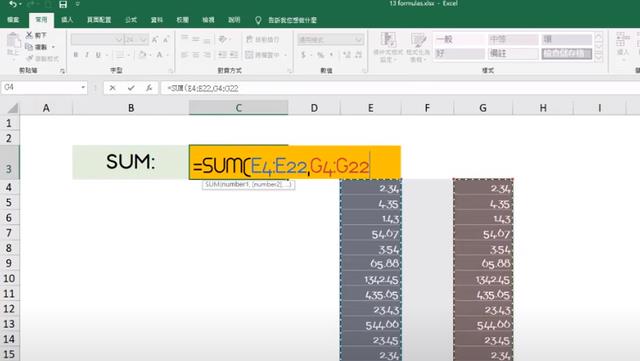Screen dimensions: 640x361
Task: Open the font name dropdown
Action: (118, 40)
